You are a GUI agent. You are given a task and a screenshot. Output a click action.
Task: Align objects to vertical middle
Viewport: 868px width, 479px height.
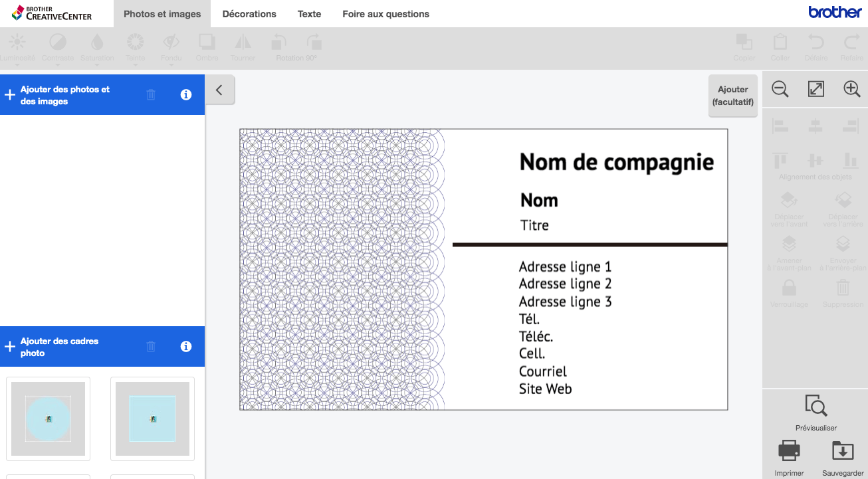[815, 160]
